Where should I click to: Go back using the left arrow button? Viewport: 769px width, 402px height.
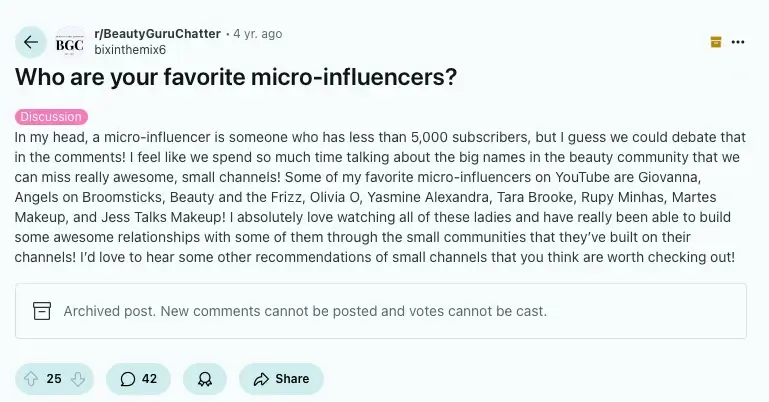(31, 42)
